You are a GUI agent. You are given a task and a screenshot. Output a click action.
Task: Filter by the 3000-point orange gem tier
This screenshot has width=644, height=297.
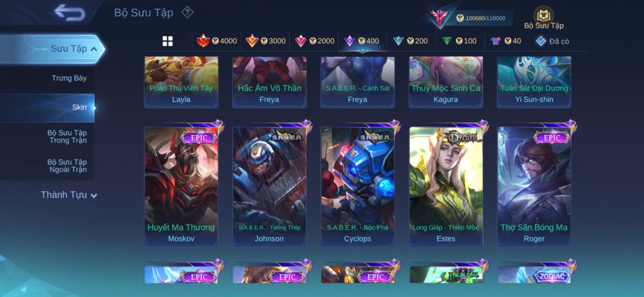pyautogui.click(x=266, y=41)
